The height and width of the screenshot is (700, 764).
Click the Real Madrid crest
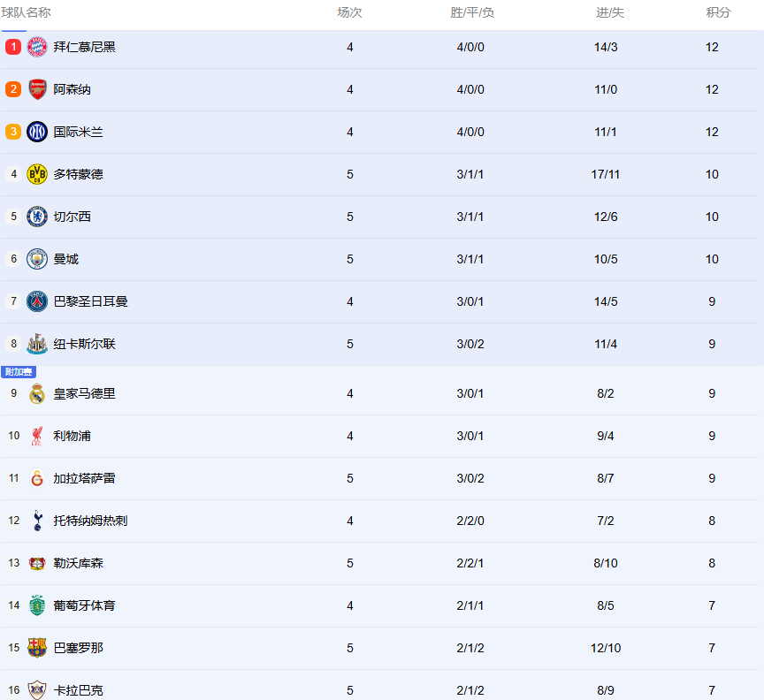click(x=37, y=393)
